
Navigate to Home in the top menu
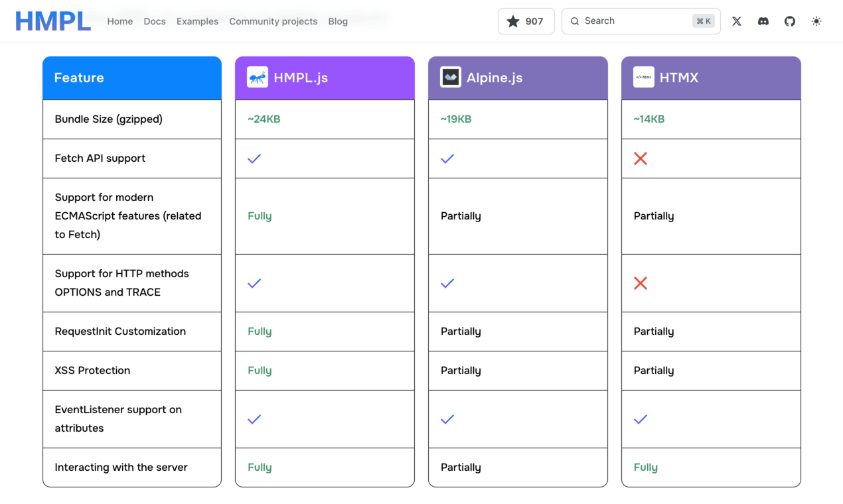point(120,21)
